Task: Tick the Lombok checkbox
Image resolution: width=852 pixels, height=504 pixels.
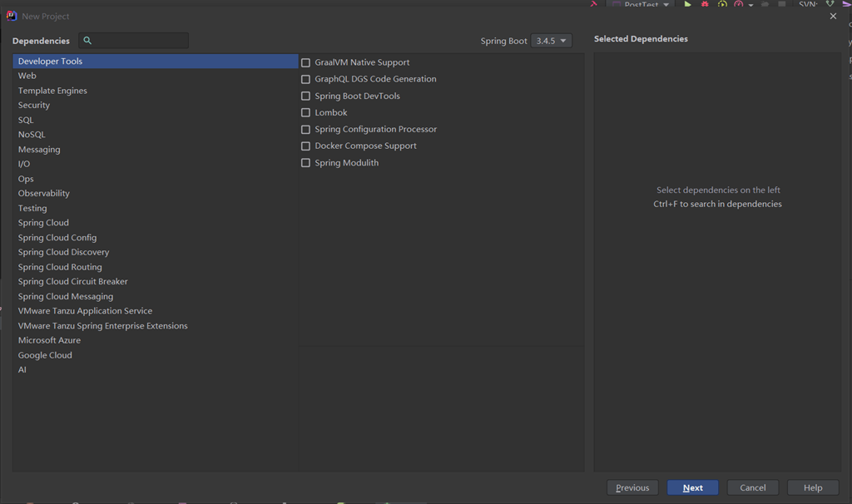Action: [x=305, y=112]
